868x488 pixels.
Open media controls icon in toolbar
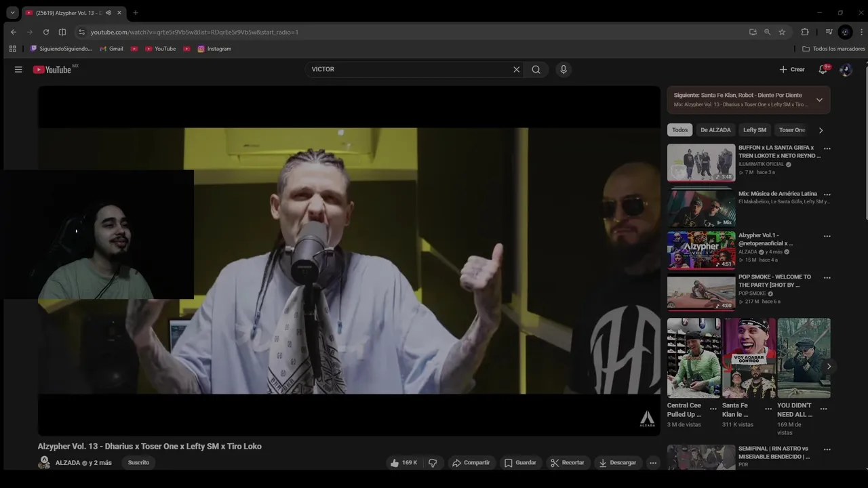point(829,32)
